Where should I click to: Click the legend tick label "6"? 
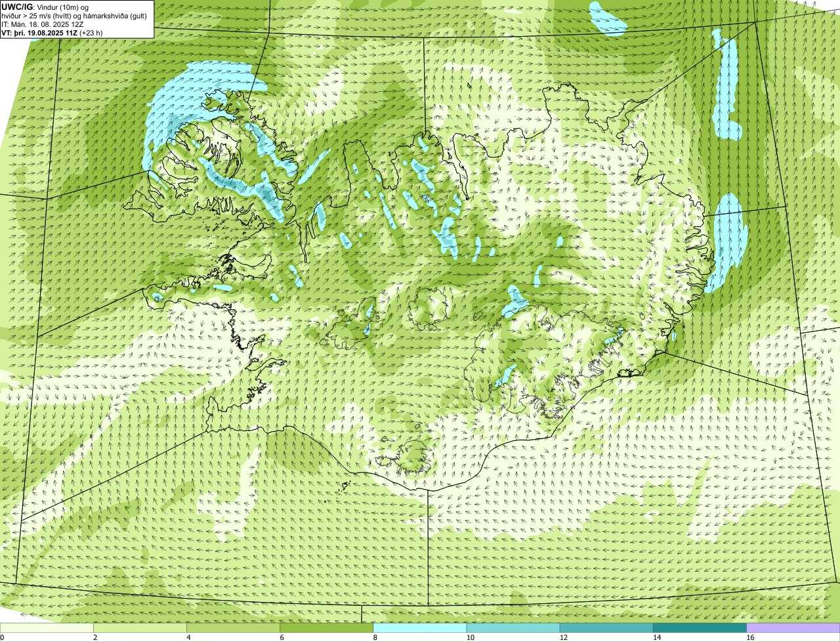(x=282, y=637)
